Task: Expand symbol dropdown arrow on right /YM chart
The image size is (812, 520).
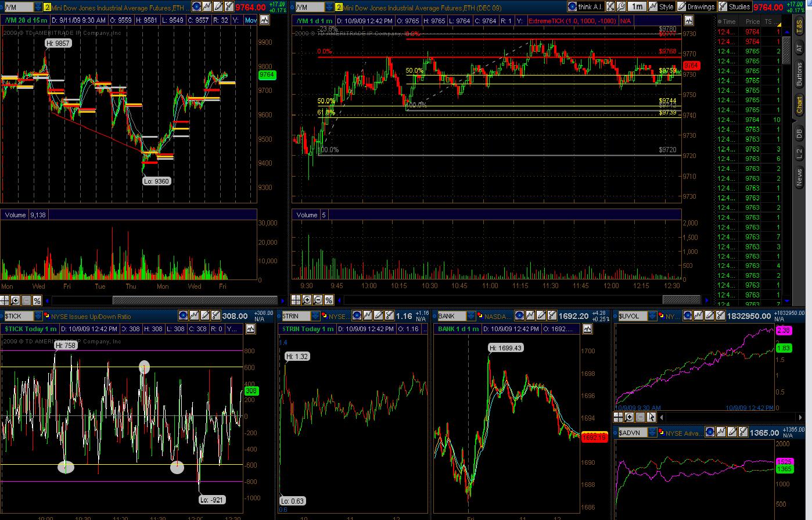Action: [x=329, y=7]
